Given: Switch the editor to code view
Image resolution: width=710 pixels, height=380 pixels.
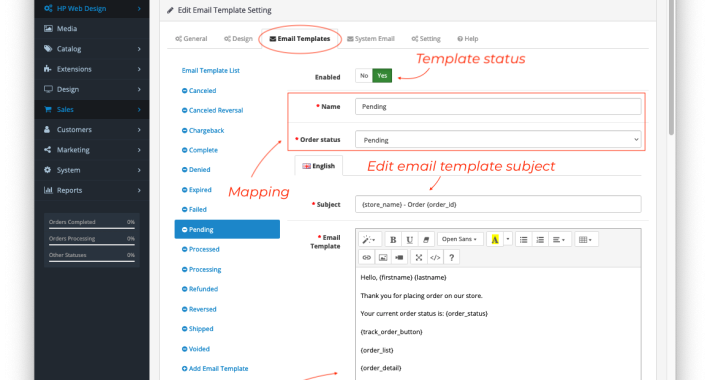Looking at the screenshot, I should click(x=435, y=257).
